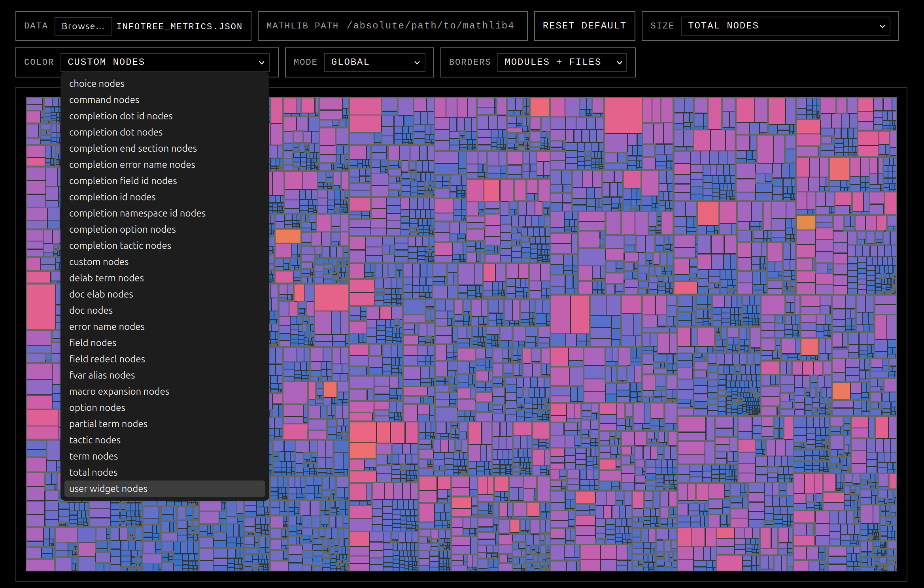The image size is (924, 588).
Task: Click the orange treemap cell beside the dropdown list
Action: pyautogui.click(x=287, y=236)
